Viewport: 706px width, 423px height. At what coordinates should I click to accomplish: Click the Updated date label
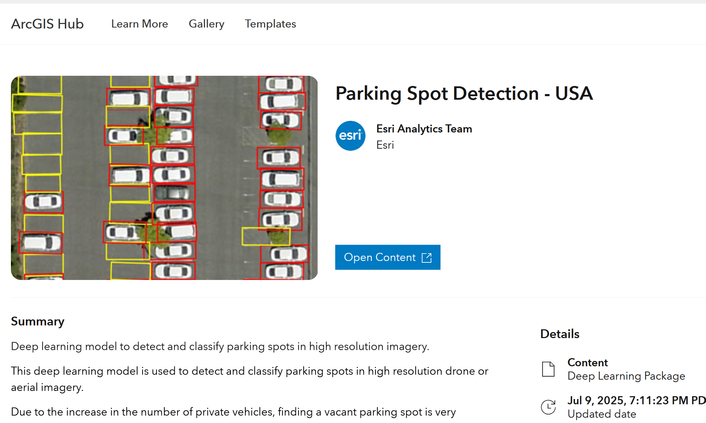602,414
